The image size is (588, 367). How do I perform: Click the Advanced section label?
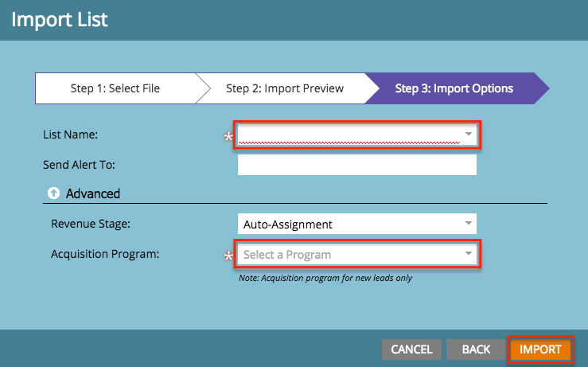[x=93, y=193]
